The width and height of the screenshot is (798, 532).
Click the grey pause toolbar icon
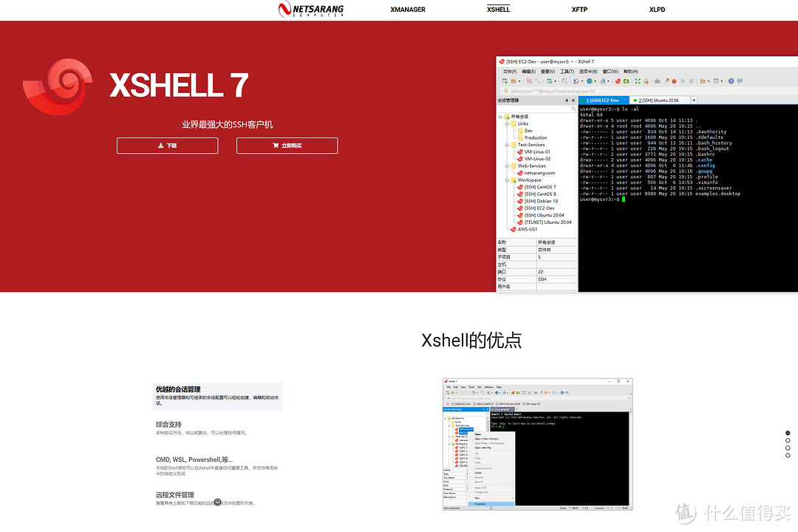(x=683, y=81)
